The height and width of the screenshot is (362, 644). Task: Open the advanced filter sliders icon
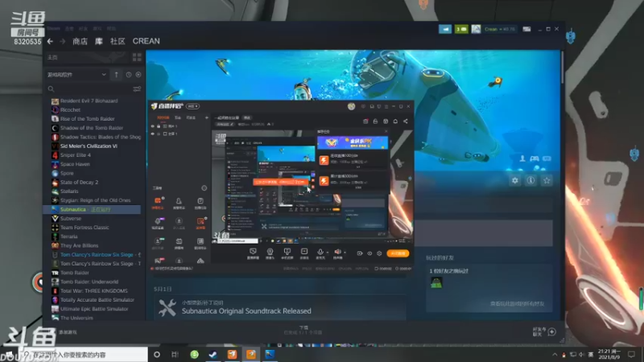tap(137, 88)
